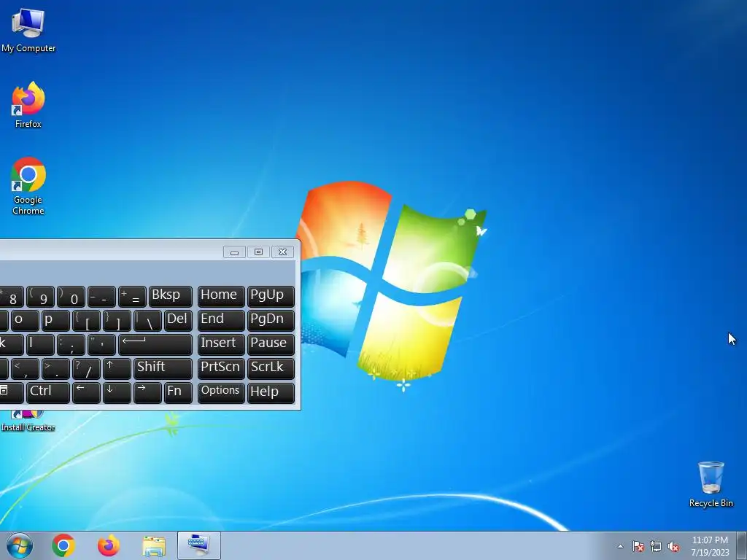
Task: Tap the semicolon key
Action: click(71, 344)
